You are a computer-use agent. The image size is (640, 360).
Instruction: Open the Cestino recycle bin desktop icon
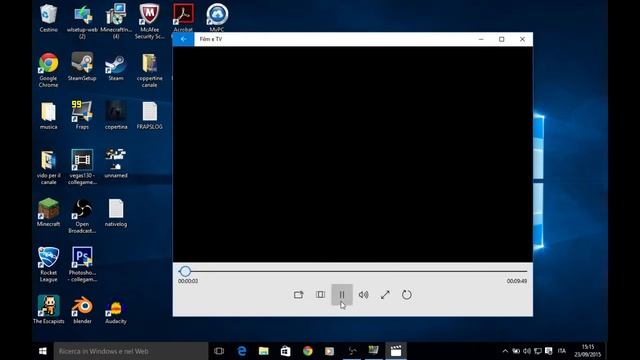(x=49, y=18)
